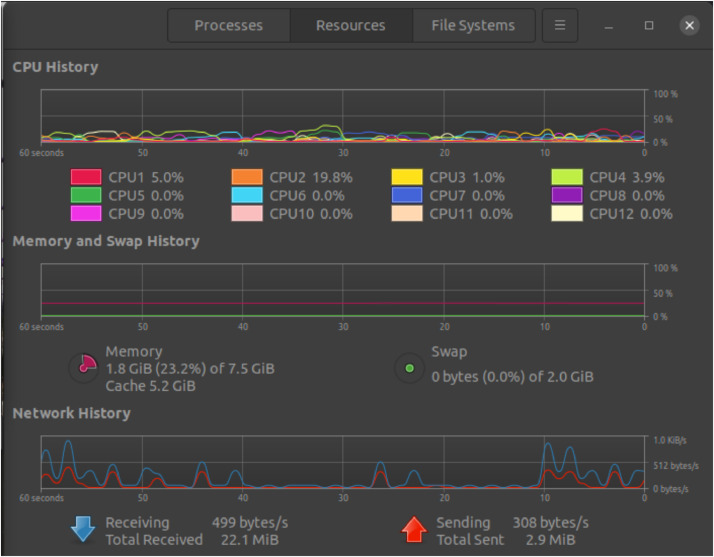Pick the orange CPU2 color swatch
The width and height of the screenshot is (714, 557).
[x=247, y=177]
